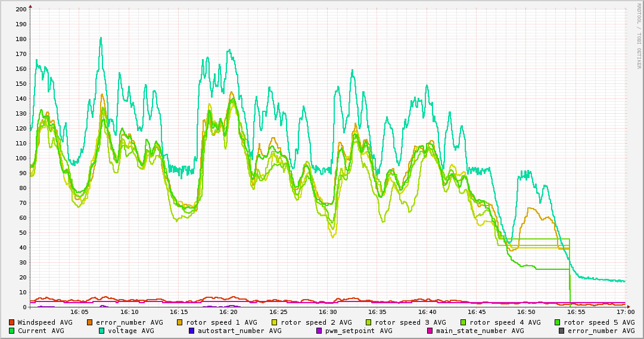
Task: Select the main_state_number AVG legend text
Action: (480, 331)
